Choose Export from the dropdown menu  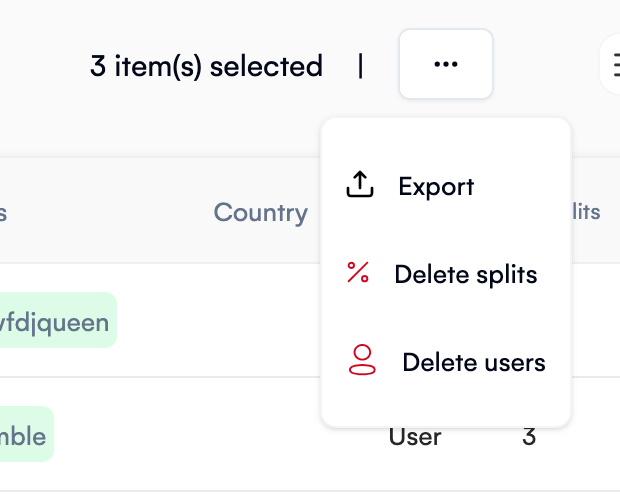coord(446,186)
